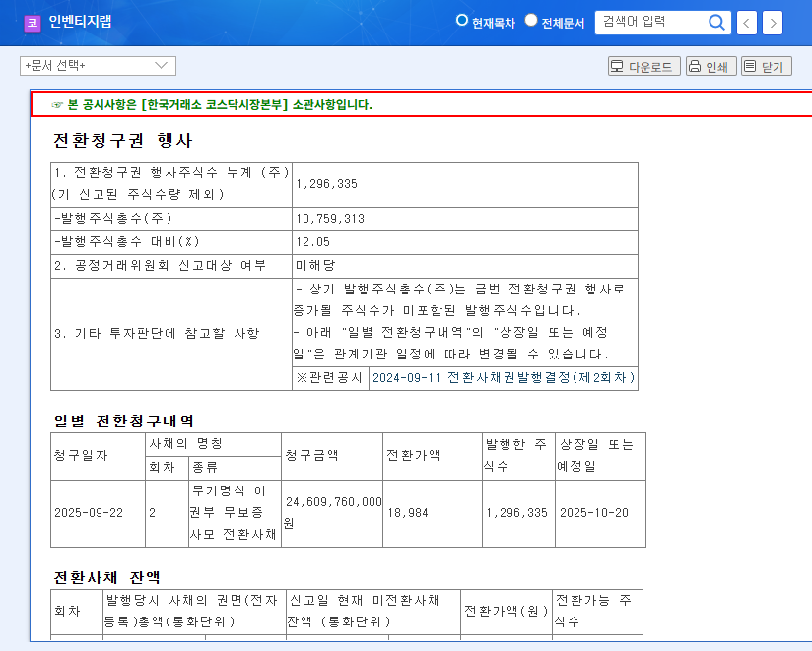The height and width of the screenshot is (651, 812).
Task: Select claim date 2025-09-22
Action: [x=89, y=513]
